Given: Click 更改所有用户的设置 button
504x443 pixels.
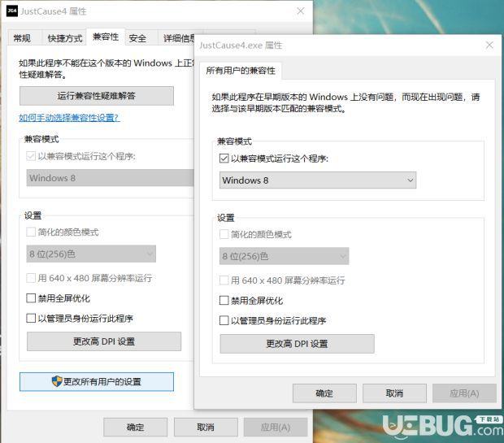Looking at the screenshot, I should pos(97,381).
